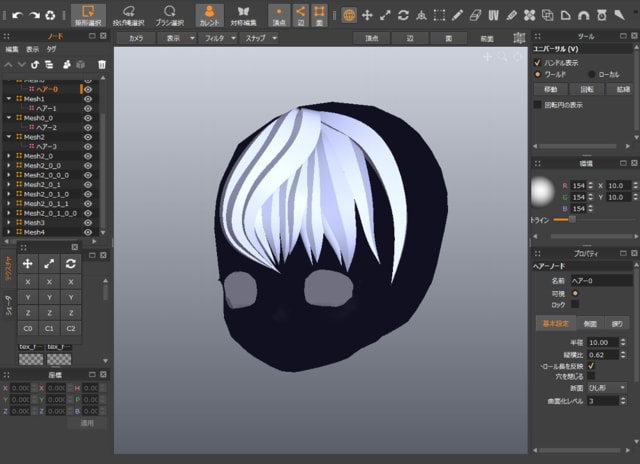Click the Redo arrow icon
The width and height of the screenshot is (640, 464).
[x=34, y=16]
